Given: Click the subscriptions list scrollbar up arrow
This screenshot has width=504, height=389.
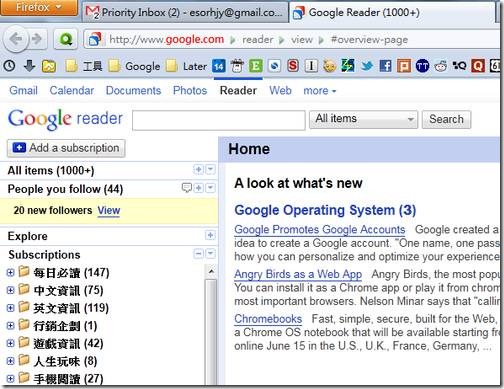Looking at the screenshot, I should [x=211, y=271].
